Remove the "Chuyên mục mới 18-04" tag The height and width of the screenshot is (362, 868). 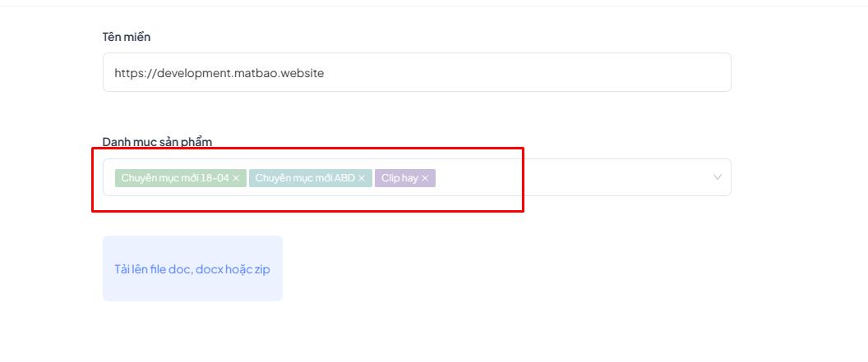point(236,178)
